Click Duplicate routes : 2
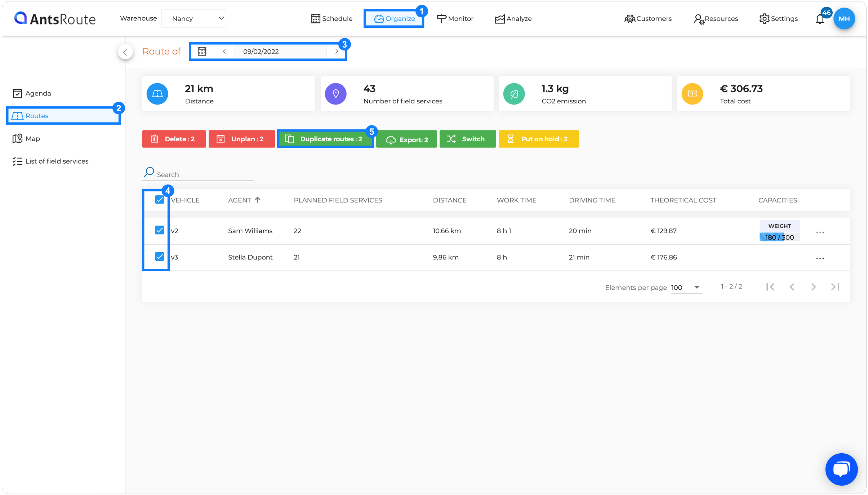The image size is (868, 495). click(x=325, y=139)
